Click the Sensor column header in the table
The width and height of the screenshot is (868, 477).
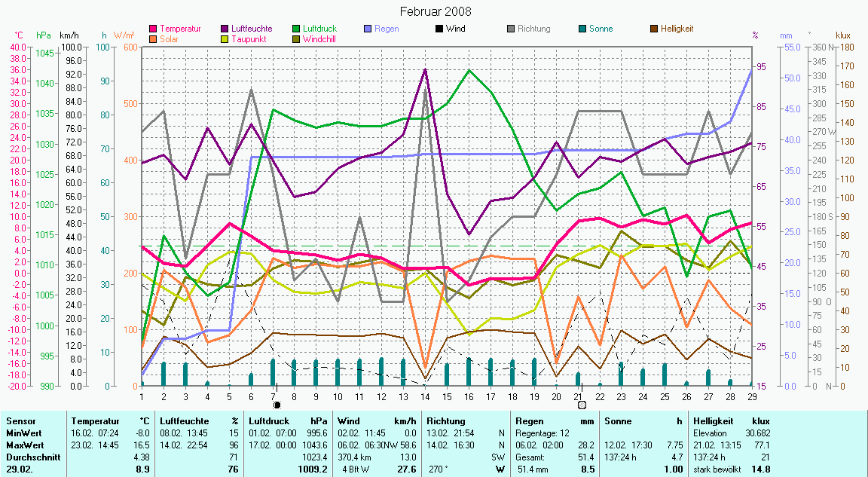point(20,421)
